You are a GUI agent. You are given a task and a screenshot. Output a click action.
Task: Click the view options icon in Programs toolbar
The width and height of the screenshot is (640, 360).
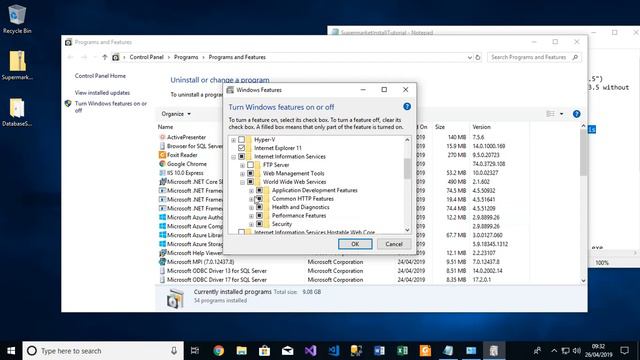550,114
